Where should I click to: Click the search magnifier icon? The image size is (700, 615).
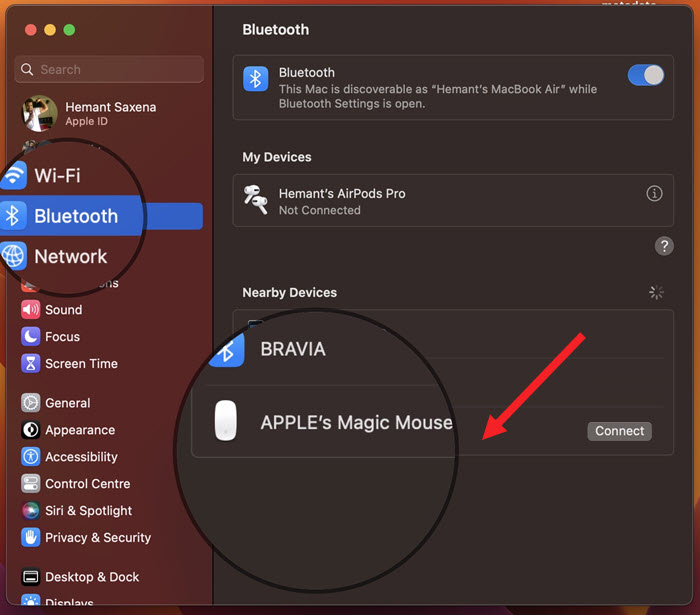coord(27,69)
